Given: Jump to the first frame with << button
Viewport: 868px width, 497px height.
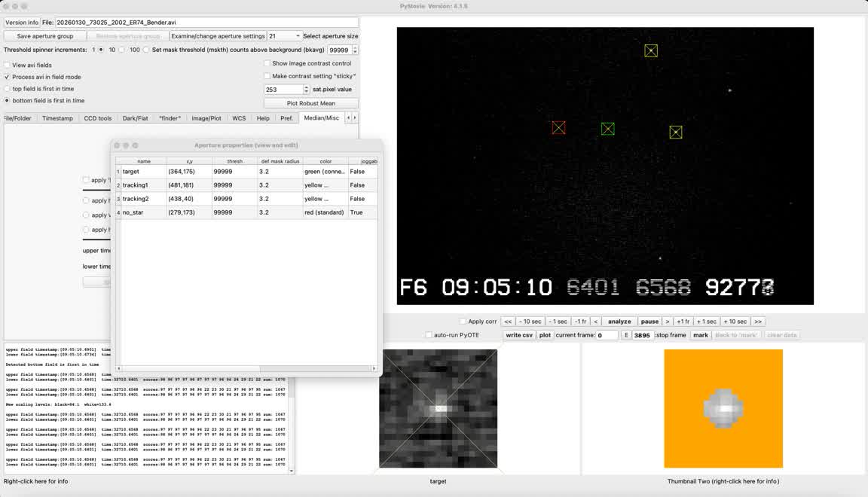Looking at the screenshot, I should tap(508, 322).
